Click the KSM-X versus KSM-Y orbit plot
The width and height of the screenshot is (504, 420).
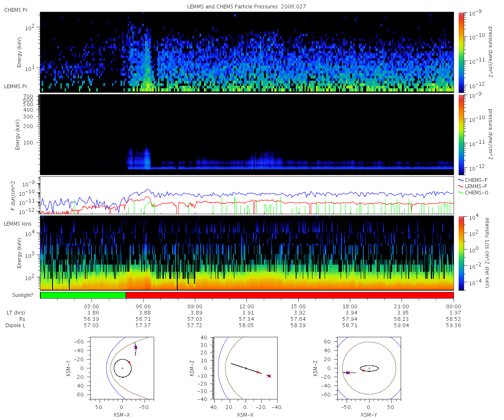122,368
